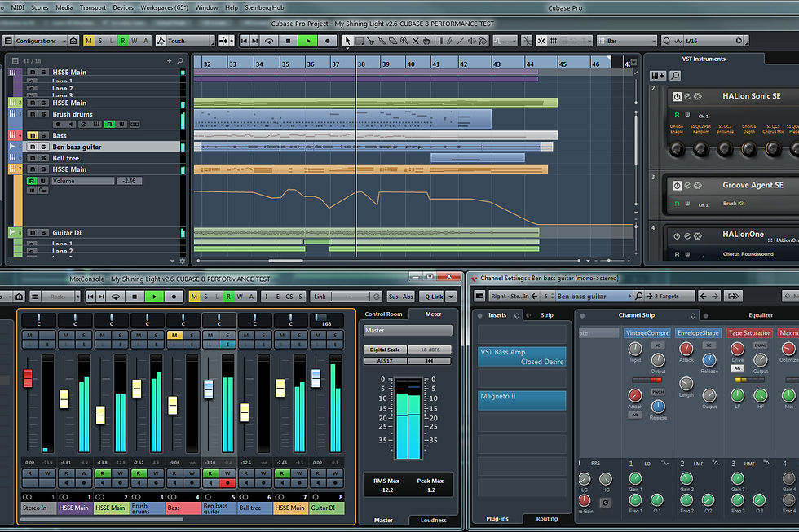Select the Object Selection arrow tool

pos(347,41)
